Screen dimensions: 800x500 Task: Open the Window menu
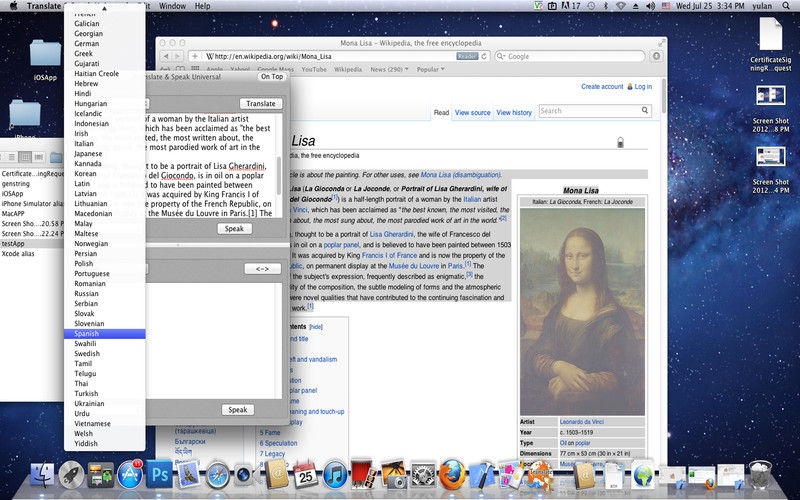click(172, 6)
